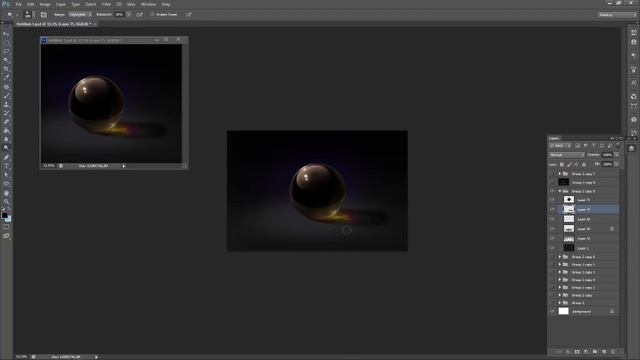Image resolution: width=640 pixels, height=360 pixels.
Task: Select the Zoom tool in toolbox
Action: coord(6,202)
